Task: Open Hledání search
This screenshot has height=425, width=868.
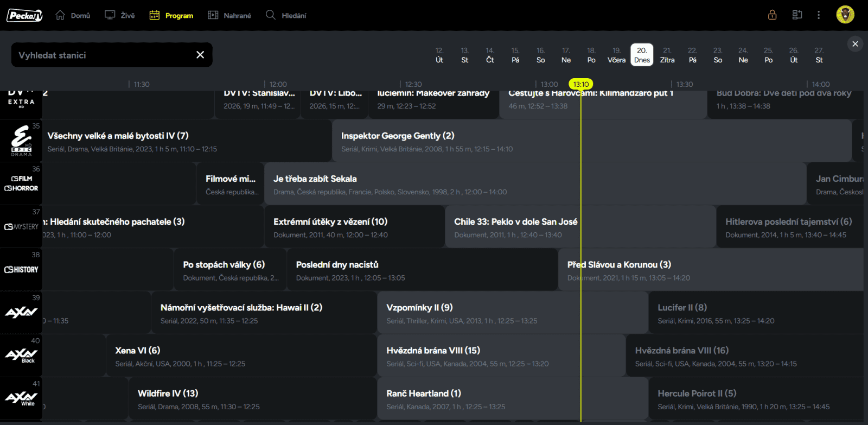Action: pos(286,15)
